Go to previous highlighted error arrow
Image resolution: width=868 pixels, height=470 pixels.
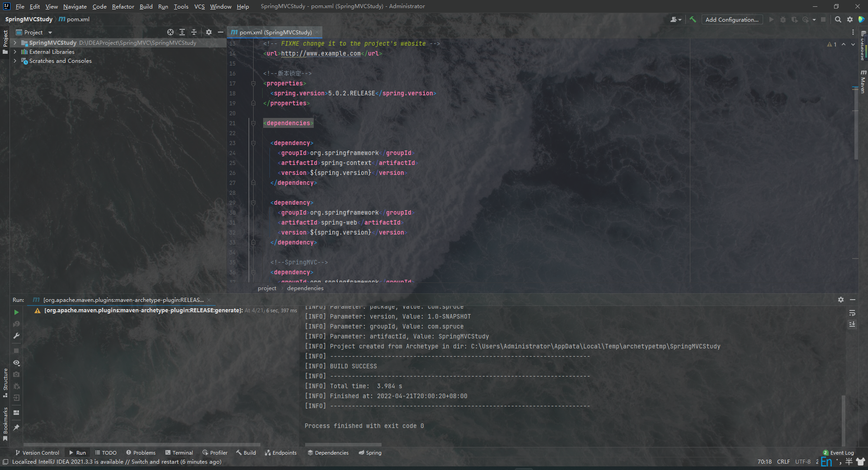pos(844,44)
